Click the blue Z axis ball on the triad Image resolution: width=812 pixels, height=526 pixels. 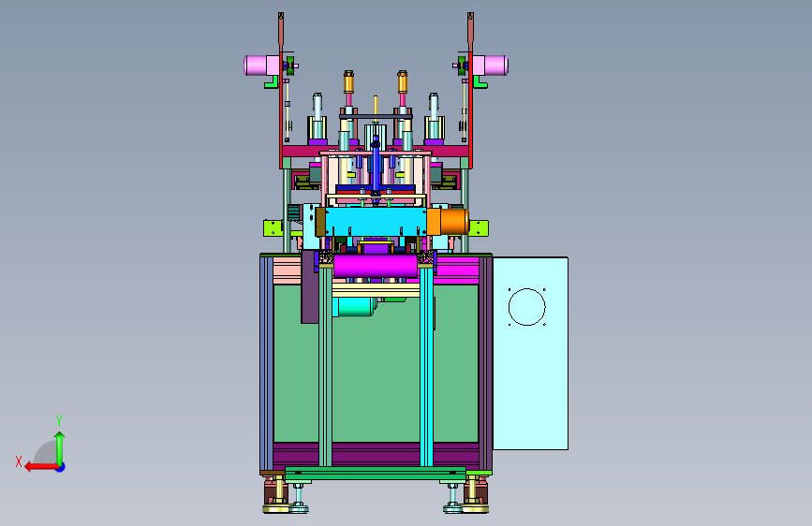pos(61,467)
